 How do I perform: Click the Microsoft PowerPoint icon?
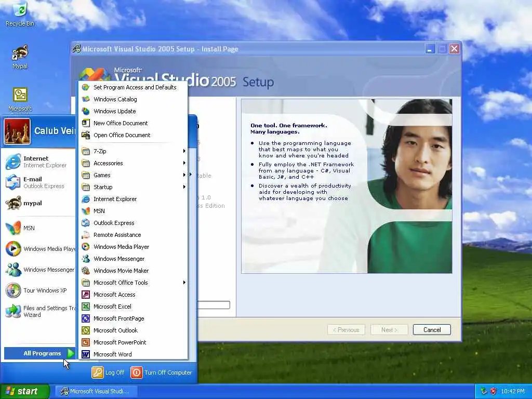86,342
